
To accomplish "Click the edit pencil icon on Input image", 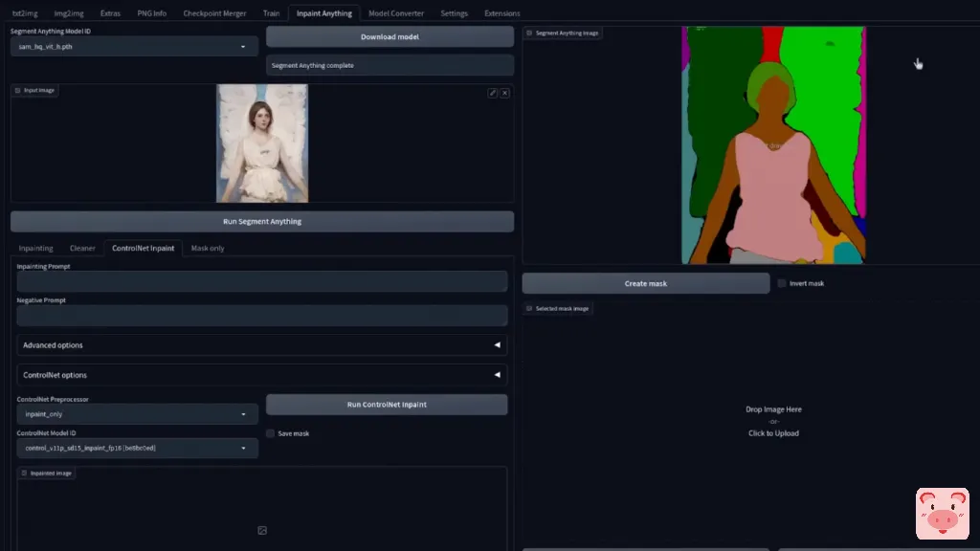I will [493, 93].
